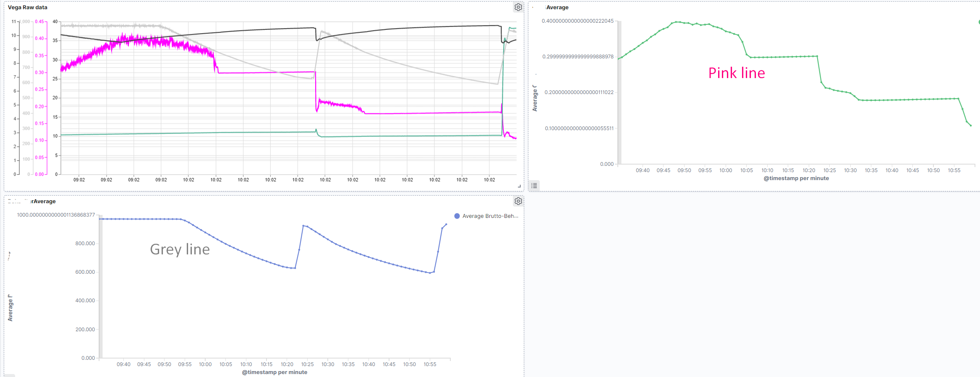Click 10:00 tick on green Average chart
The width and height of the screenshot is (980, 377).
[726, 170]
